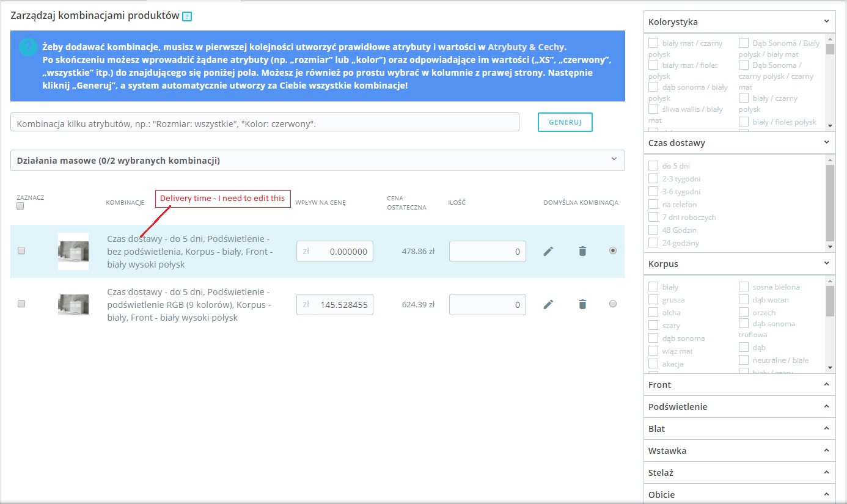Check 'orzech' in the Korpus list
This screenshot has height=504, width=847.
click(744, 312)
